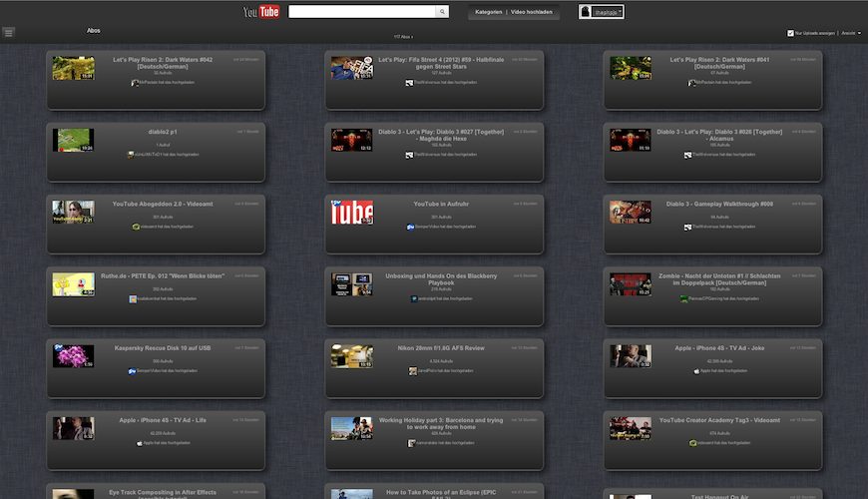Click uploader avatar under Fifa Street 4
The height and width of the screenshot is (499, 868).
point(409,83)
